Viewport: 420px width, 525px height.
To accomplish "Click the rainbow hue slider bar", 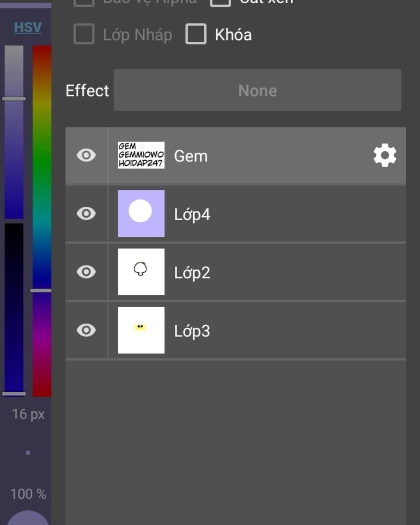I will [x=42, y=221].
